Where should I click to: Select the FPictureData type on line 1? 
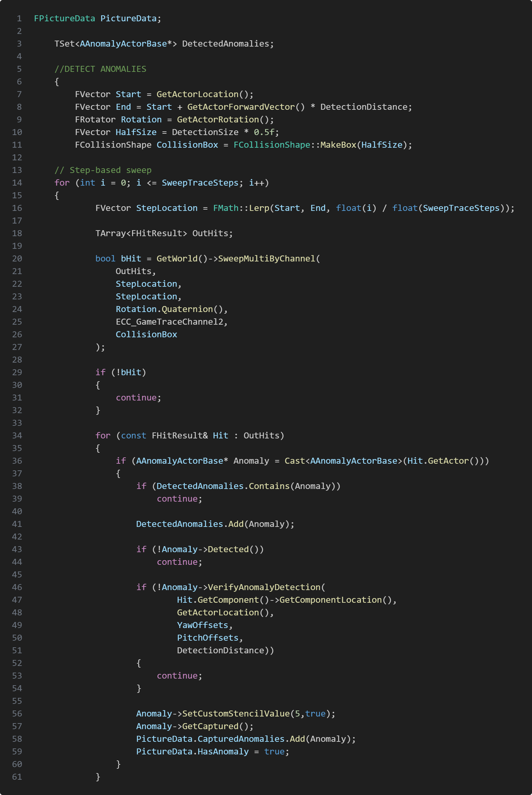coord(65,19)
